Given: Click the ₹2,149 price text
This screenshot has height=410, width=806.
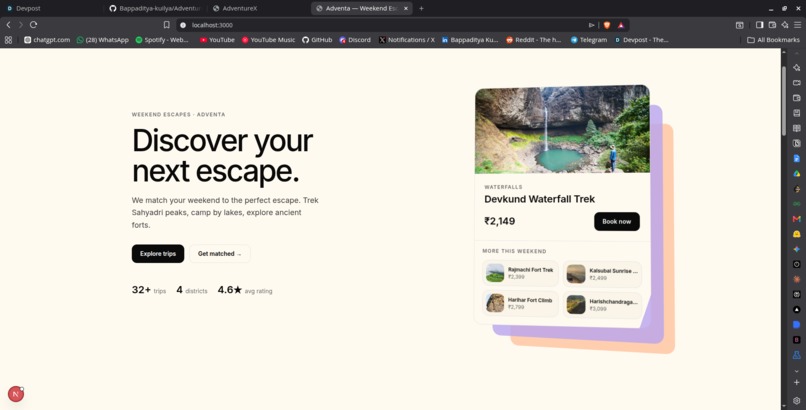Looking at the screenshot, I should 500,221.
